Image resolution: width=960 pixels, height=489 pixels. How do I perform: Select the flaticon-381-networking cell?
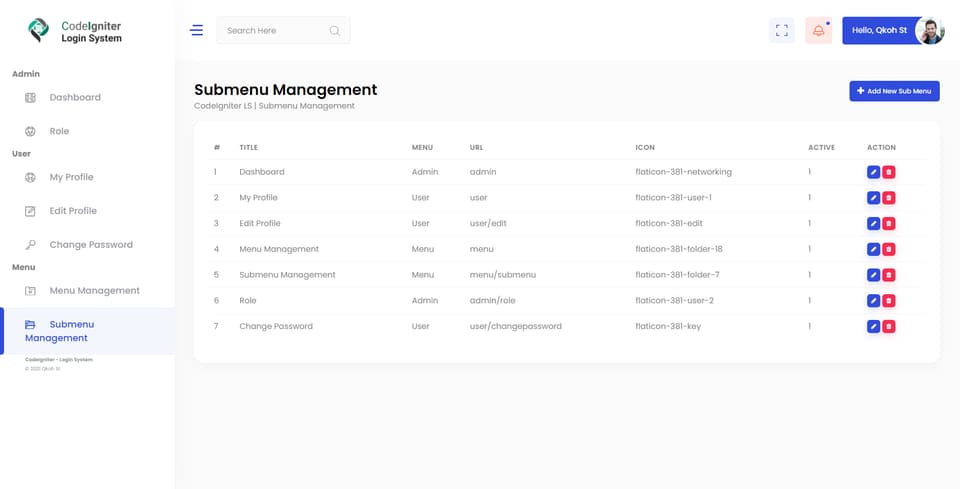click(x=683, y=172)
